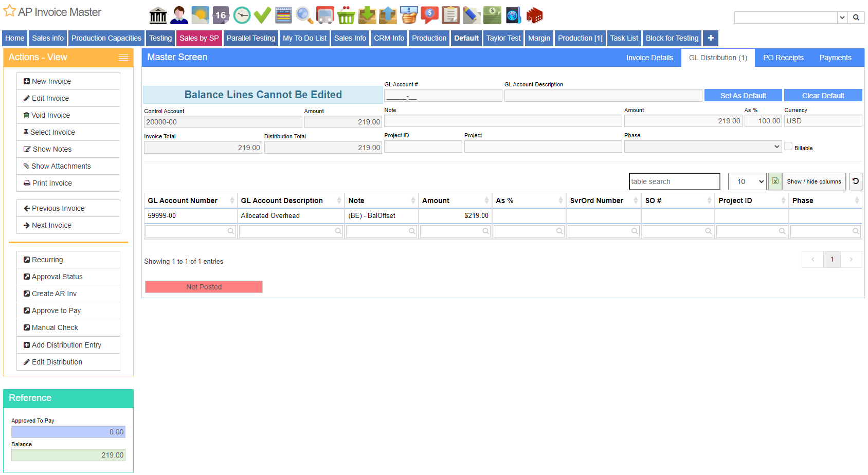Click the Project ID input field
The width and height of the screenshot is (868, 475).
(x=423, y=147)
